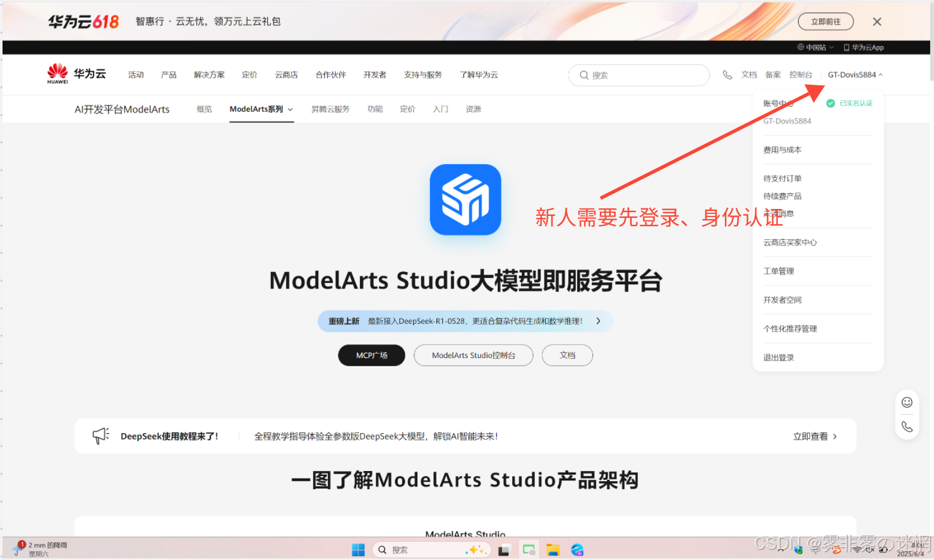Open the 活动 menu
This screenshot has width=934, height=560.
tap(136, 74)
